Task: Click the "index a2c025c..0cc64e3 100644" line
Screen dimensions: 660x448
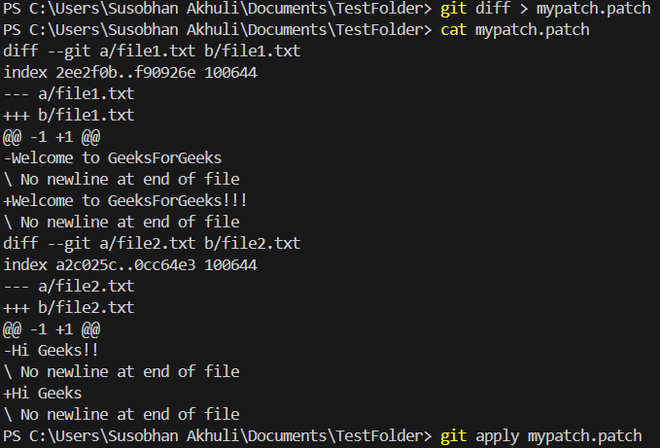Action: point(130,265)
